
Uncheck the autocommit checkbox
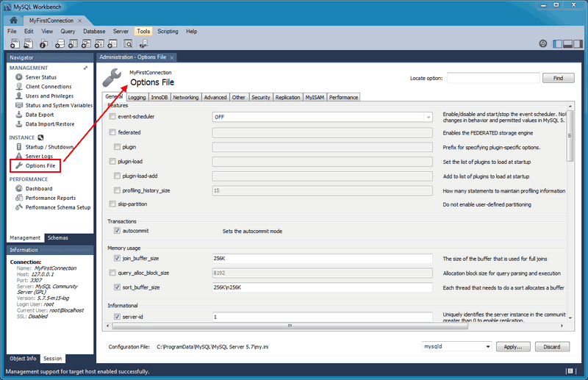click(x=117, y=231)
